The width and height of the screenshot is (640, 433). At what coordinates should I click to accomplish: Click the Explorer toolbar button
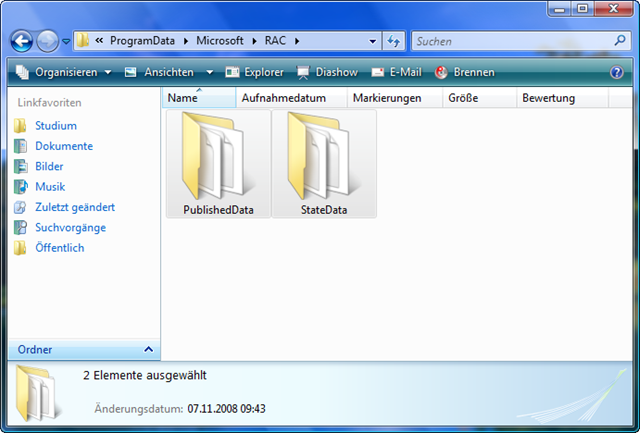[257, 72]
